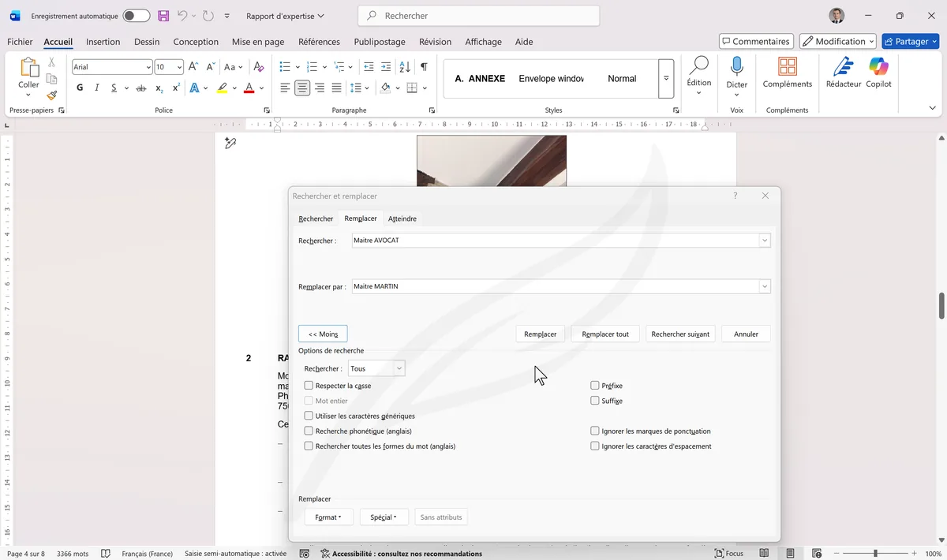Screen dimensions: 947x560
Task: Toggle paragraph marks display
Action: (424, 66)
